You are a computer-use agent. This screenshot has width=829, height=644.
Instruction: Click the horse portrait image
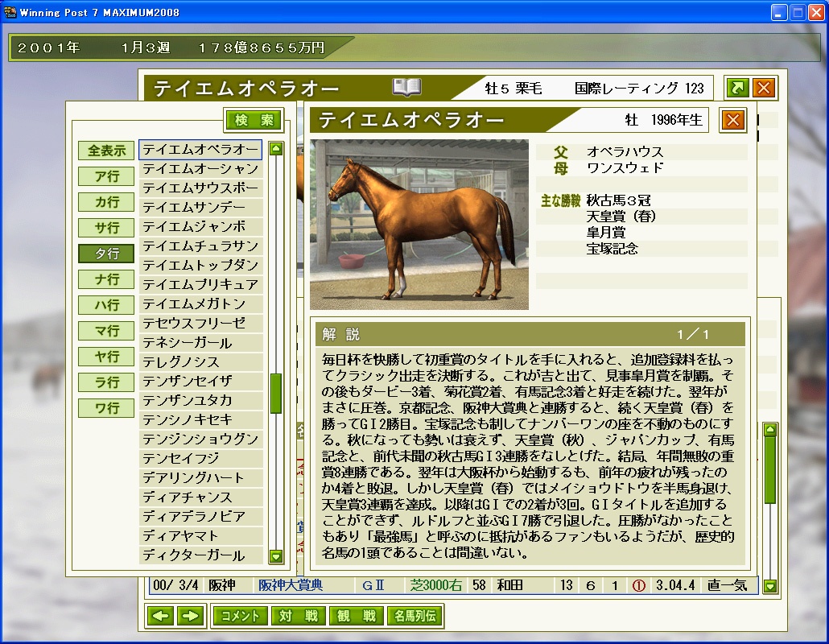(x=419, y=224)
